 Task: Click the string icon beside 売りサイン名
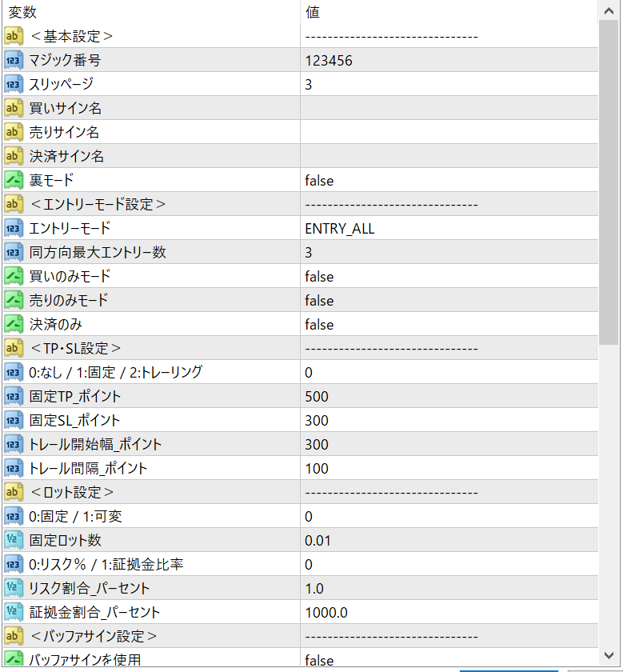click(14, 132)
